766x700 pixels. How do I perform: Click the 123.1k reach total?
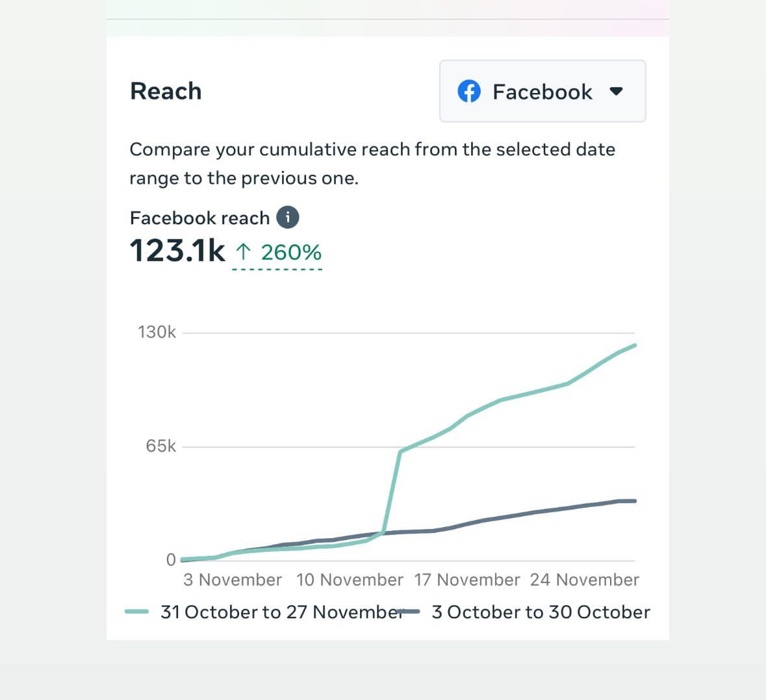click(x=177, y=251)
